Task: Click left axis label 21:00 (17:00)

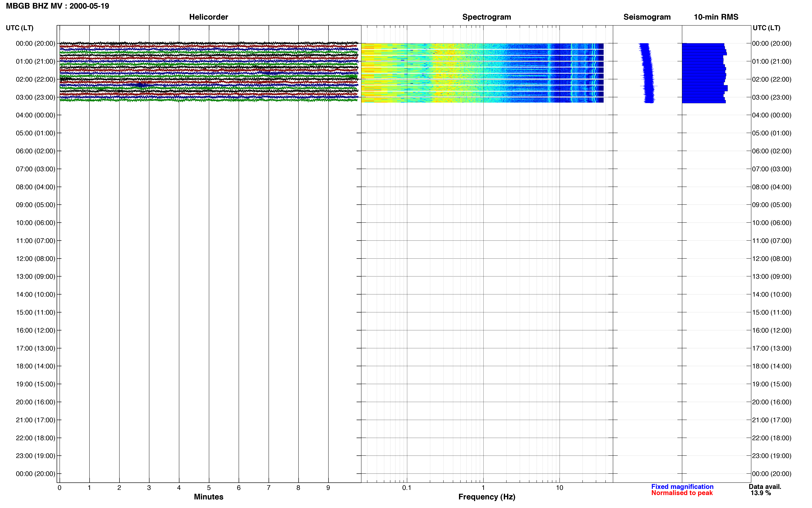Action: 36,420
